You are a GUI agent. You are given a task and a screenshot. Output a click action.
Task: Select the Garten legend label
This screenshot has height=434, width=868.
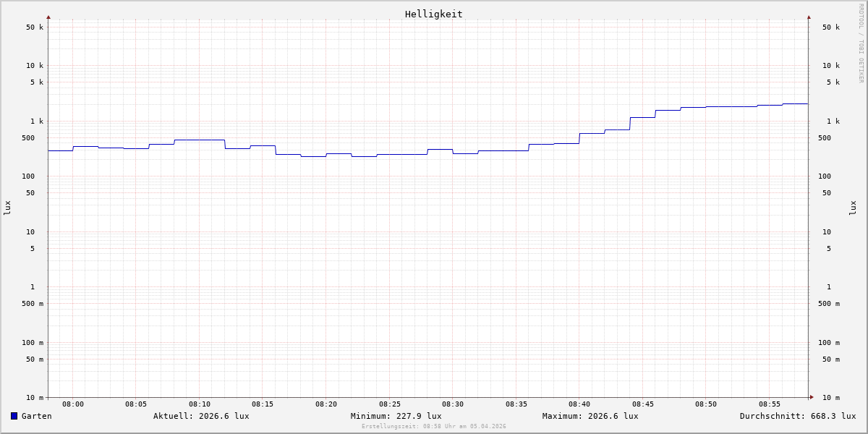pos(36,416)
